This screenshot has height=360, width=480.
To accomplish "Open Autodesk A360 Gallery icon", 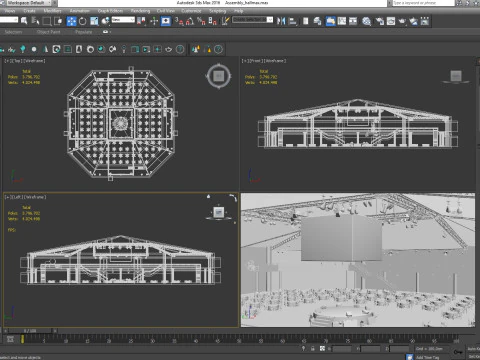I will tap(425, 21).
